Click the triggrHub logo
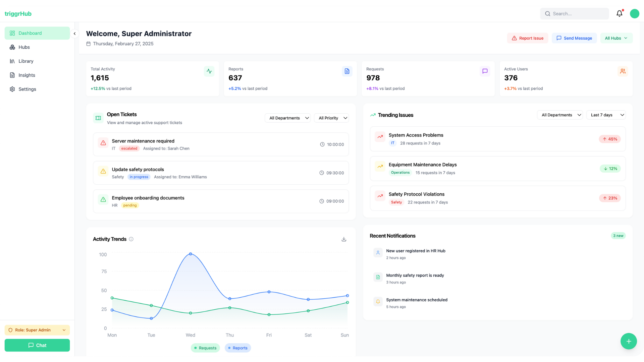The height and width of the screenshot is (362, 644). [x=18, y=14]
